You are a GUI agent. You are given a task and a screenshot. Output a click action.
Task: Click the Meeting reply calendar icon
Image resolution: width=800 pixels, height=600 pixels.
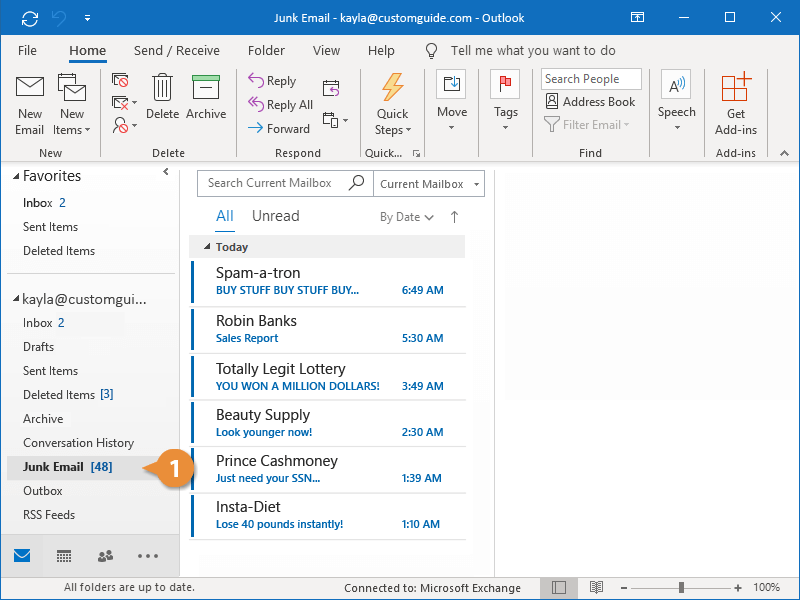(331, 88)
